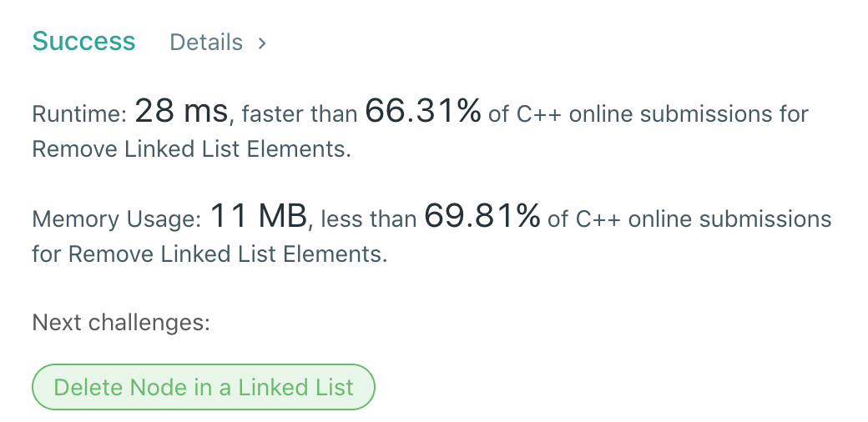Open the Delete Node in a Linked List challenge
Image resolution: width=868 pixels, height=422 pixels.
point(204,387)
